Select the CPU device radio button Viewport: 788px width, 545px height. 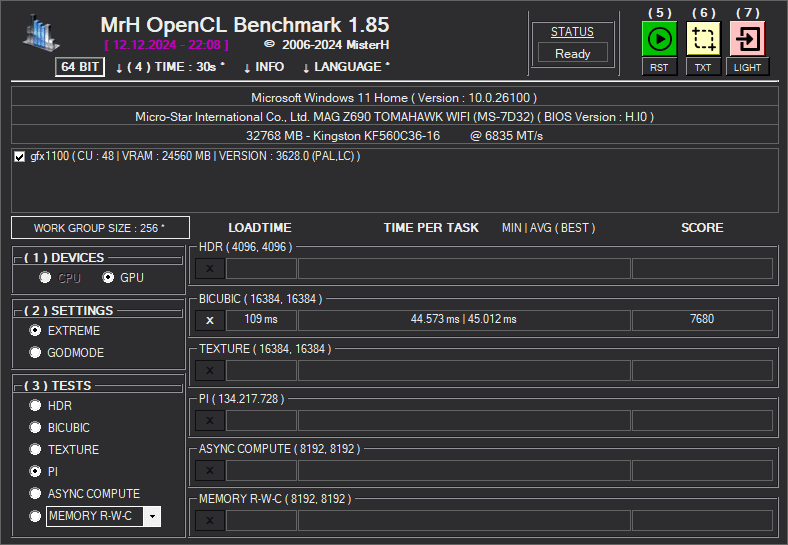[45, 278]
